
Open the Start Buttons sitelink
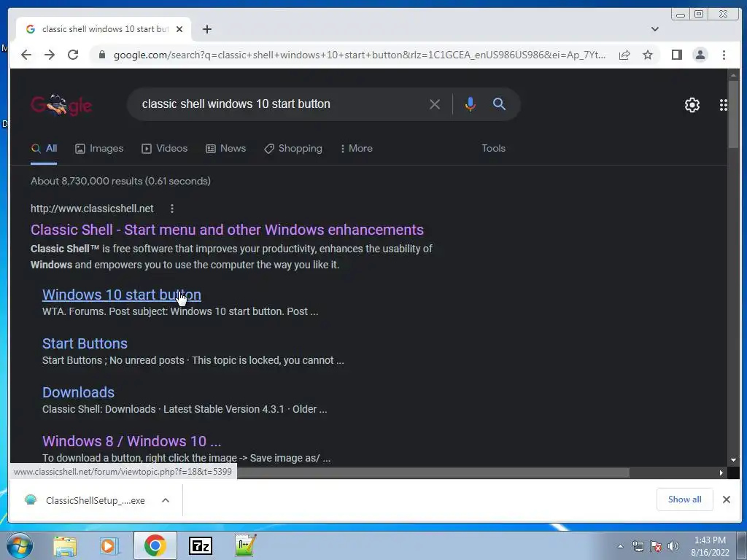click(x=85, y=343)
